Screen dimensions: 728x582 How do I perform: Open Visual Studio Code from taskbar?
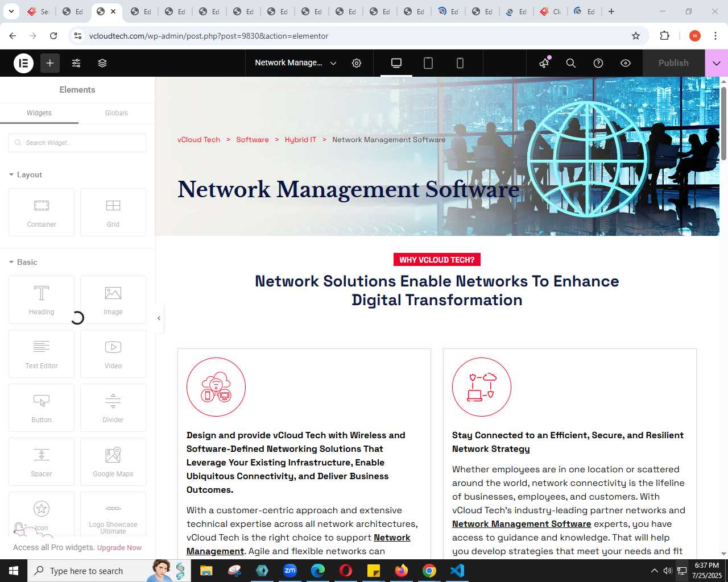click(457, 571)
